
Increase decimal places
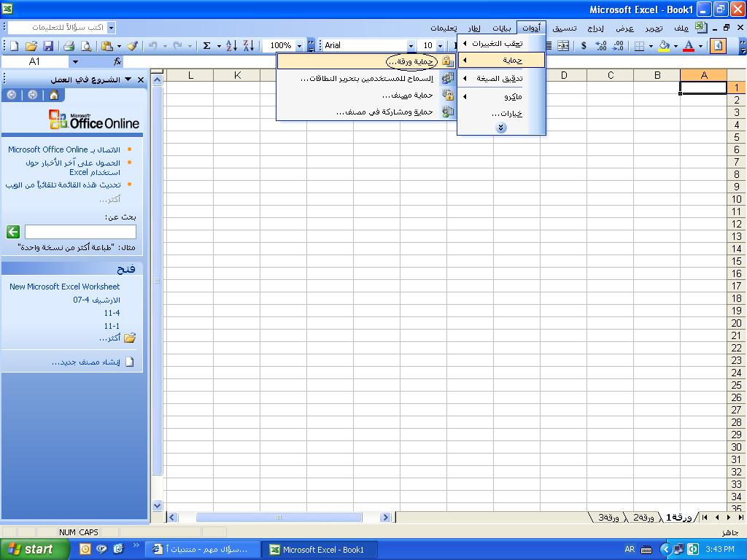click(601, 46)
